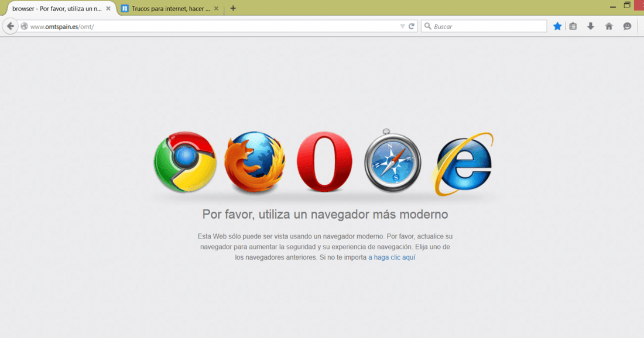Image resolution: width=644 pixels, height=338 pixels.
Task: Choose the Opera logo
Action: click(324, 161)
